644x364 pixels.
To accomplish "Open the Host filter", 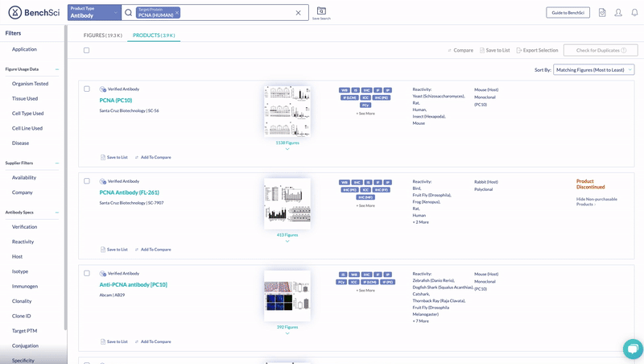I will click(x=17, y=256).
